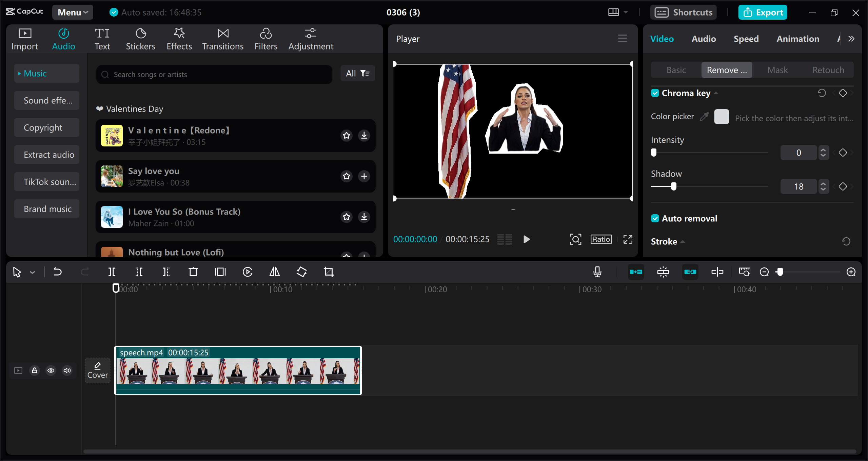Open the Animation tab

(797, 38)
